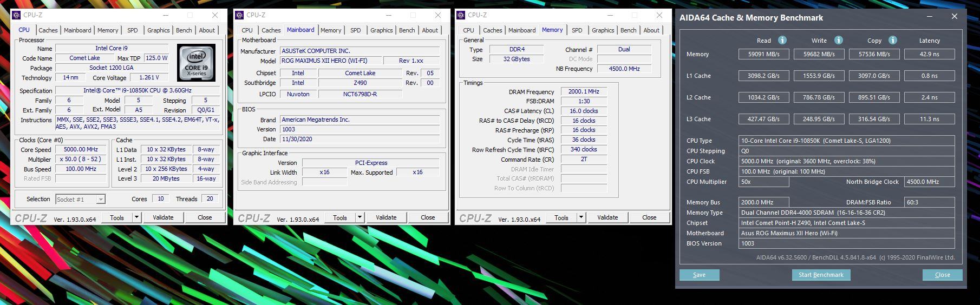Click DRAM:FSB Ratio 60:3 value
Screen dimensions: 980x305
coord(930,202)
